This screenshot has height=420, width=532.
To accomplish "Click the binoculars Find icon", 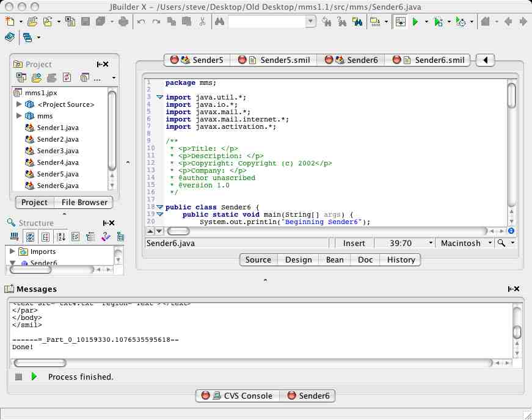I will (x=219, y=22).
